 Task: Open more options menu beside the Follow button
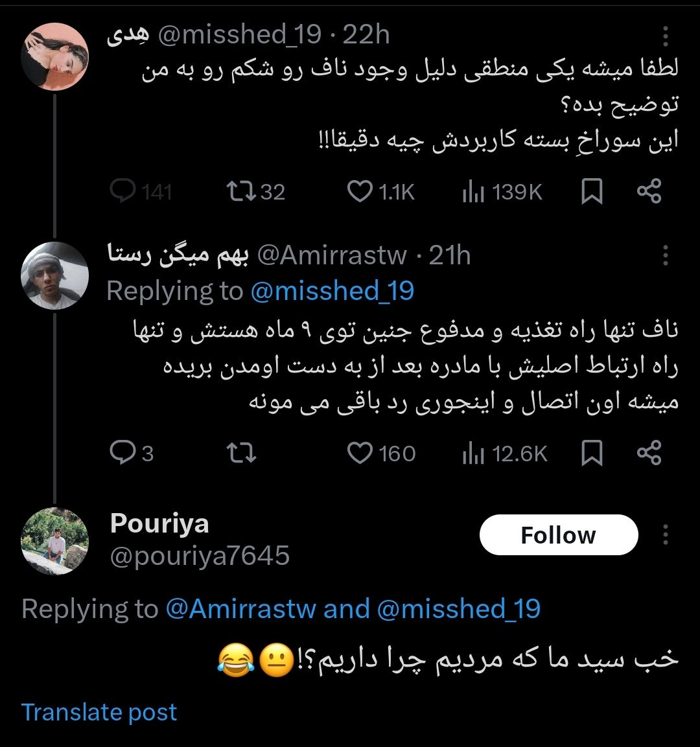[x=665, y=535]
